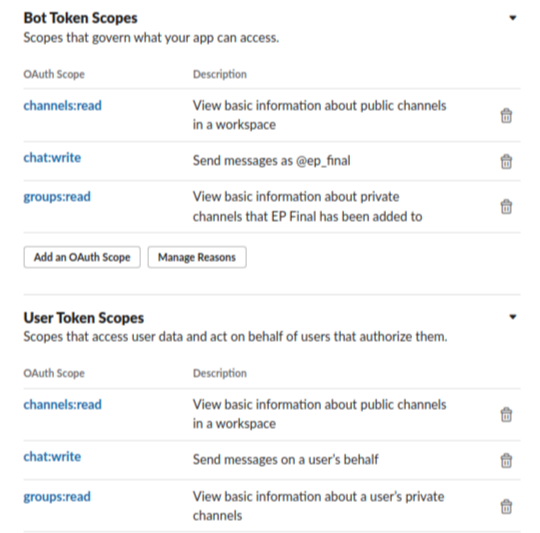Click the Add an OAuth Scope button
The height and width of the screenshot is (533, 540).
click(x=82, y=257)
